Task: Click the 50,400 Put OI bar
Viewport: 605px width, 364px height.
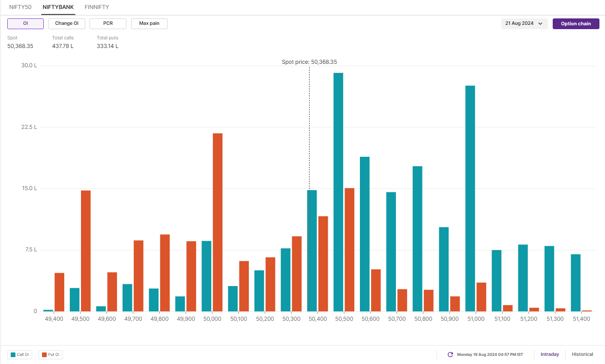Action: click(323, 264)
